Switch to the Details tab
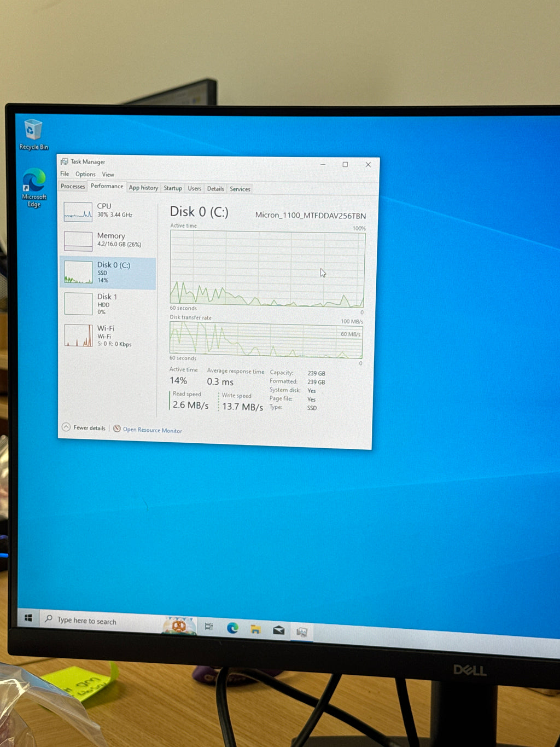This screenshot has height=747, width=560. (x=215, y=189)
